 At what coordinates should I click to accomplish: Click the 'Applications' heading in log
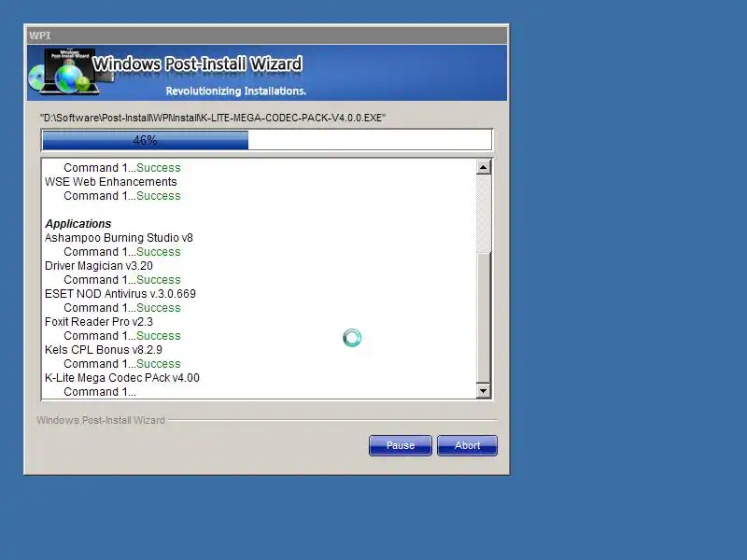coord(78,224)
